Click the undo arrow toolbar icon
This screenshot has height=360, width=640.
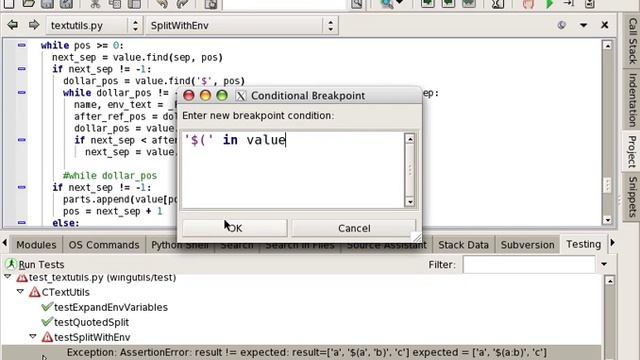pyautogui.click(x=162, y=4)
